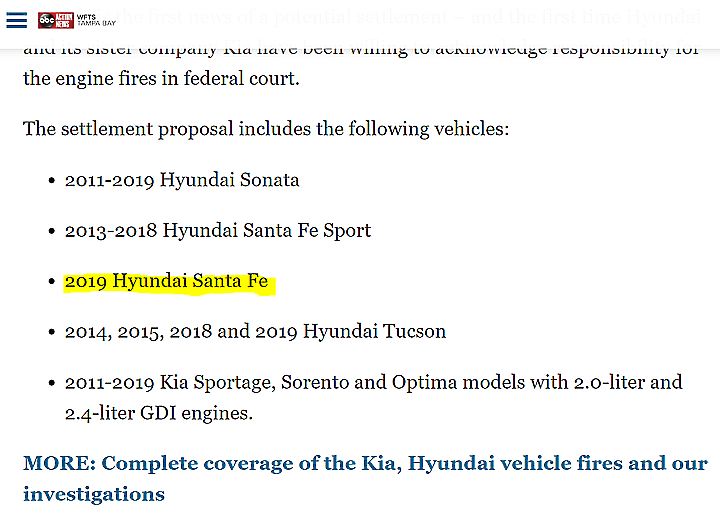
Task: Click the bullet beside the Kia Sportage entry
Action: [x=52, y=382]
